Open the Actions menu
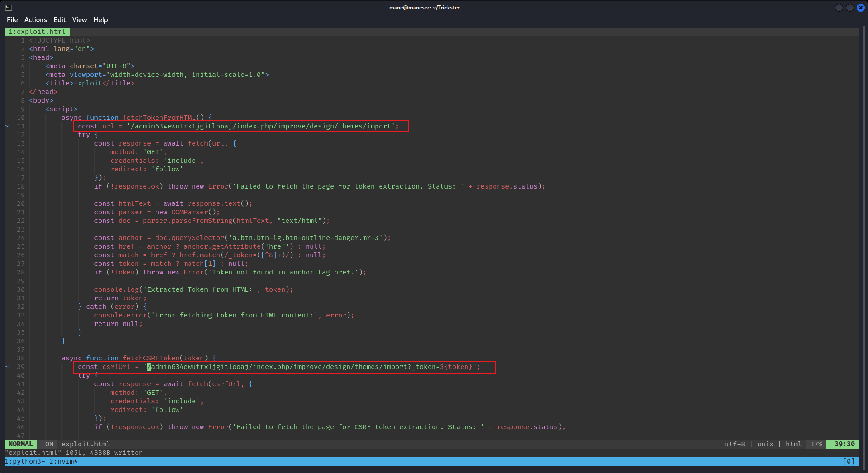Viewport: 868px width, 473px height. click(35, 20)
